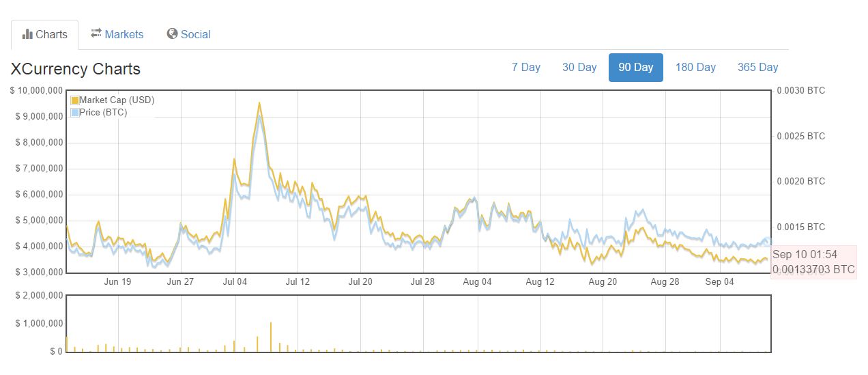Viewport: 868px width, 375px height.
Task: Select the 365 Day range
Action: 758,67
